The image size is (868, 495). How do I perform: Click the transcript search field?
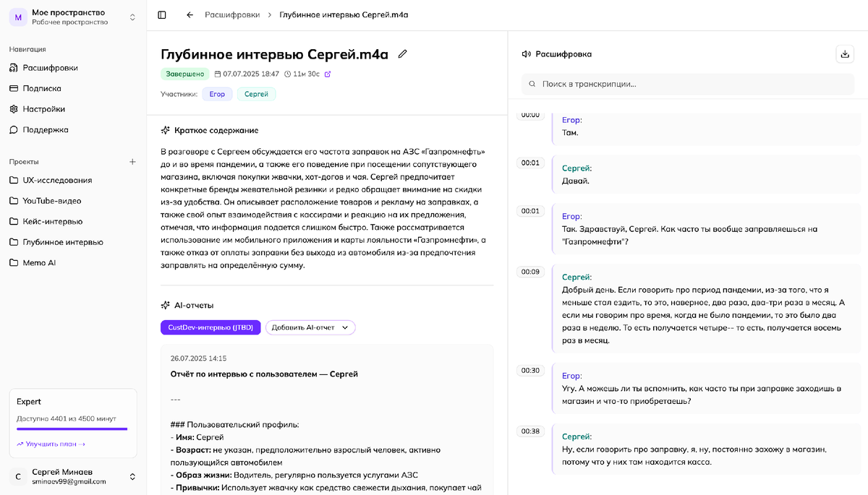tap(687, 84)
